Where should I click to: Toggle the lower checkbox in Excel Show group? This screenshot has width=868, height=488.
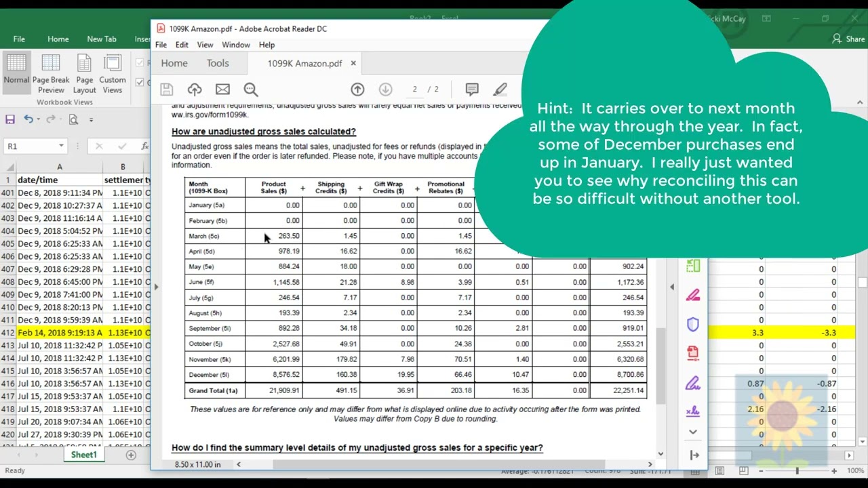(140, 82)
